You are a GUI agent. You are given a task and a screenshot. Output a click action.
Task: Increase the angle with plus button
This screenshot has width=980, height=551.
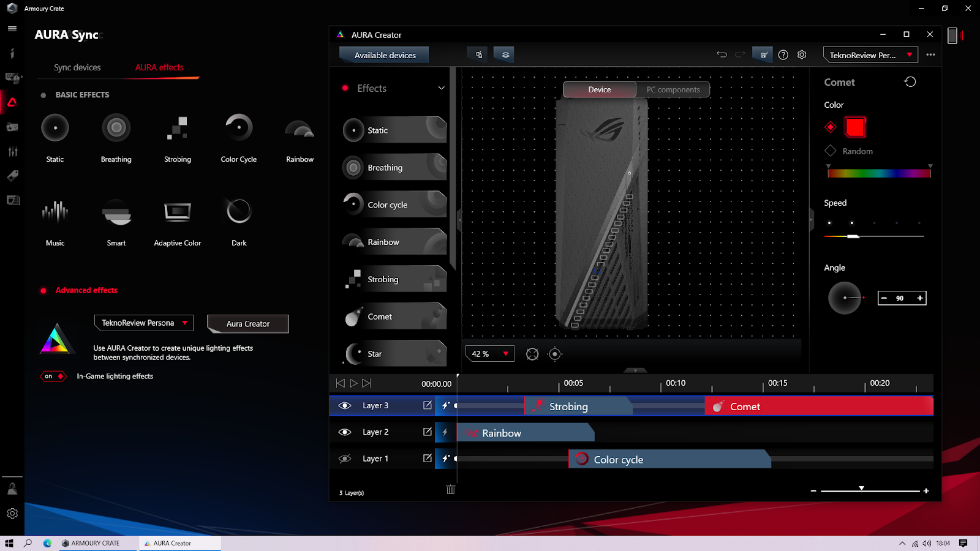coord(919,298)
